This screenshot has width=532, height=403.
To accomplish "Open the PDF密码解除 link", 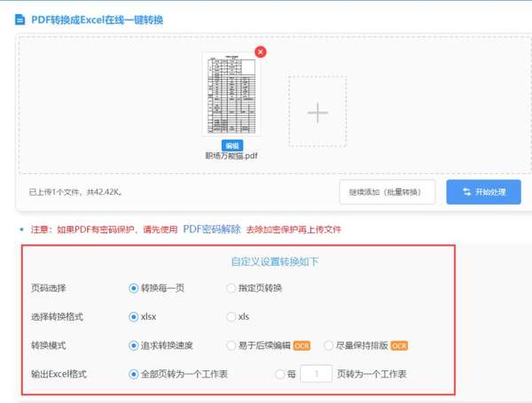I will coord(211,229).
